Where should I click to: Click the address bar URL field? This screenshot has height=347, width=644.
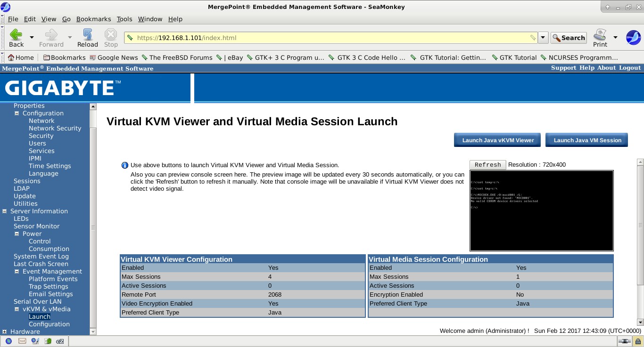(330, 38)
